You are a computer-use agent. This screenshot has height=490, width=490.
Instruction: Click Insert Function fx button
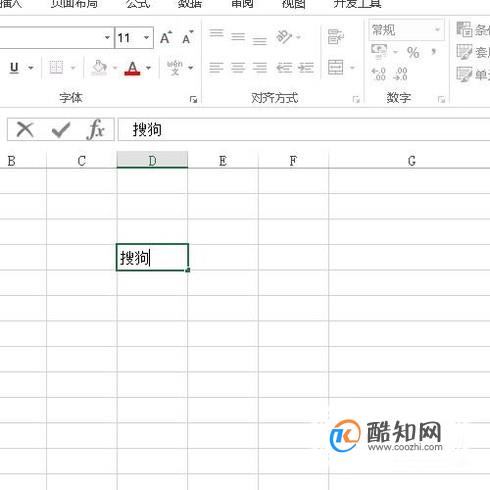tap(96, 129)
